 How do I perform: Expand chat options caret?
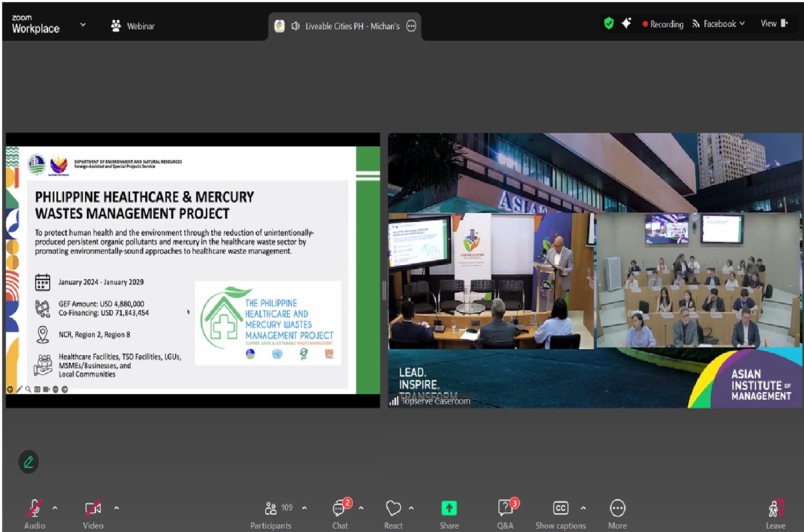pos(361,508)
